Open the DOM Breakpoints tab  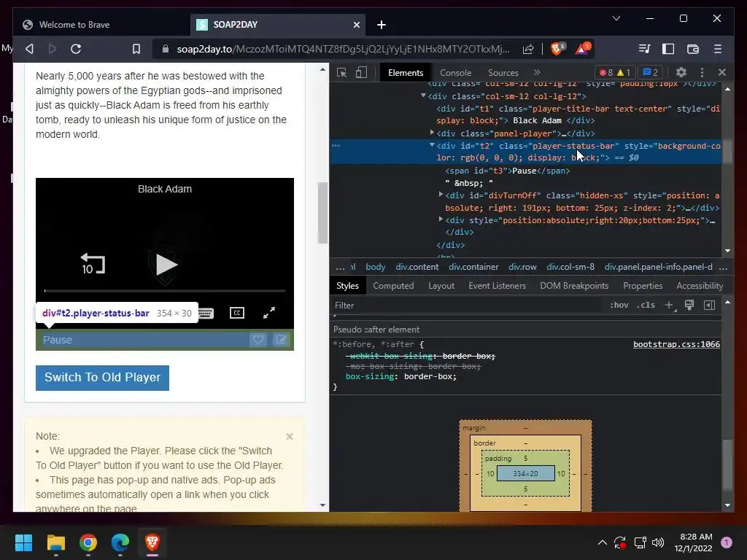(x=574, y=286)
